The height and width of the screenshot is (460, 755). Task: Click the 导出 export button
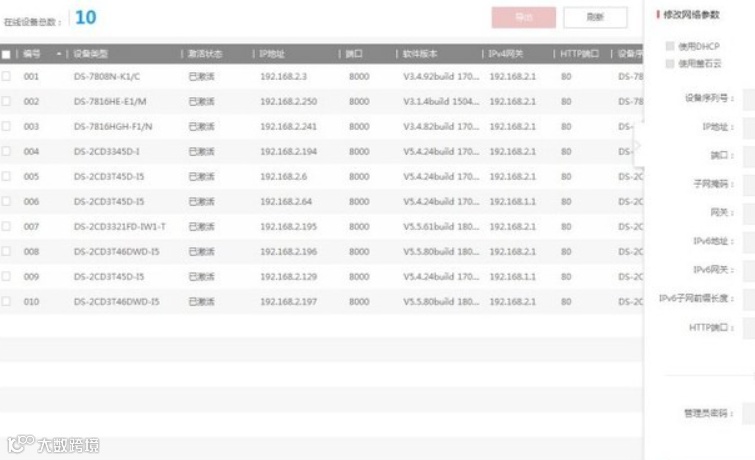[x=523, y=17]
